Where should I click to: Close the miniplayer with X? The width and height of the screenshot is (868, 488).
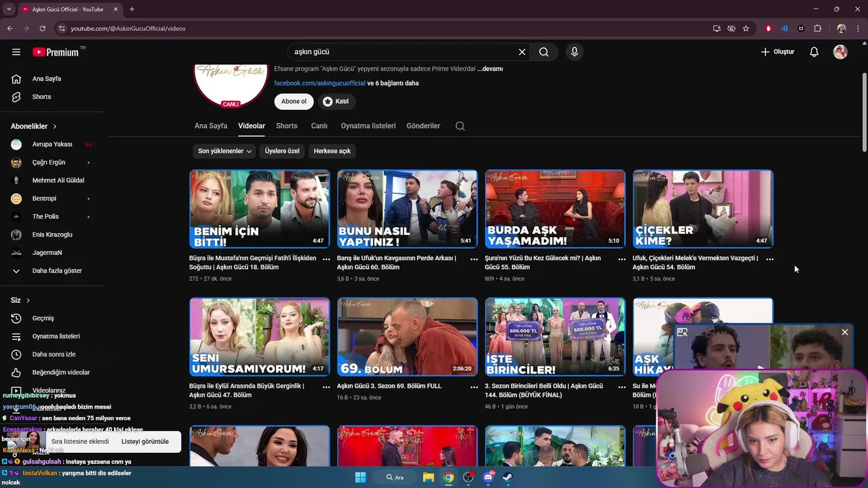tap(844, 332)
